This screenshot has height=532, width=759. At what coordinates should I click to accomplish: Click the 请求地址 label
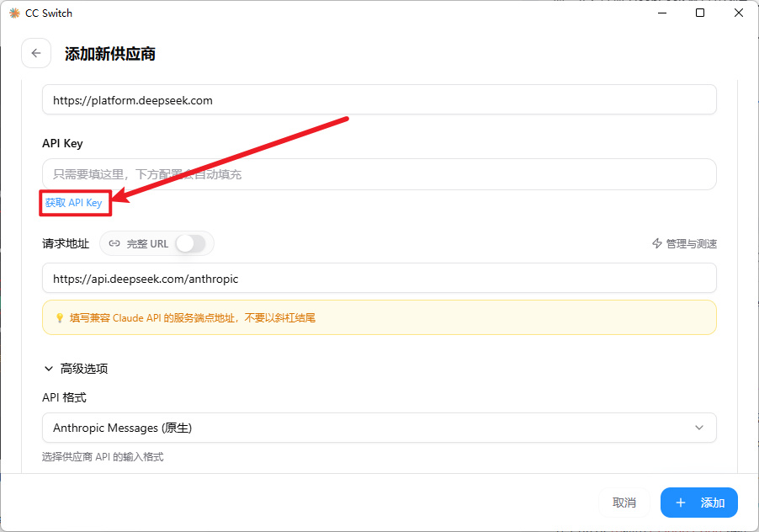(x=66, y=243)
